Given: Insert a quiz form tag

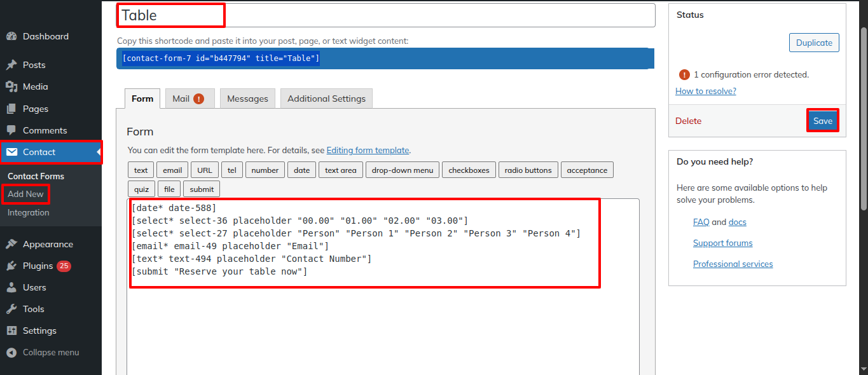Looking at the screenshot, I should (141, 189).
